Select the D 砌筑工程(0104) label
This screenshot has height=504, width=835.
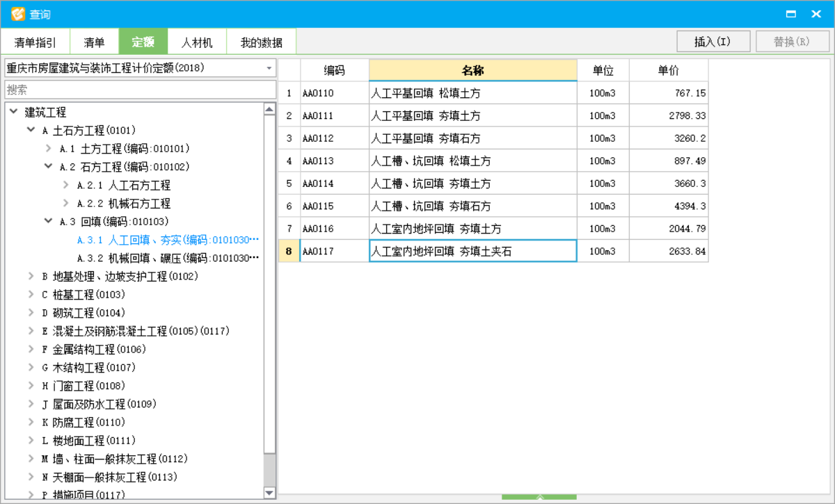pyautogui.click(x=83, y=313)
